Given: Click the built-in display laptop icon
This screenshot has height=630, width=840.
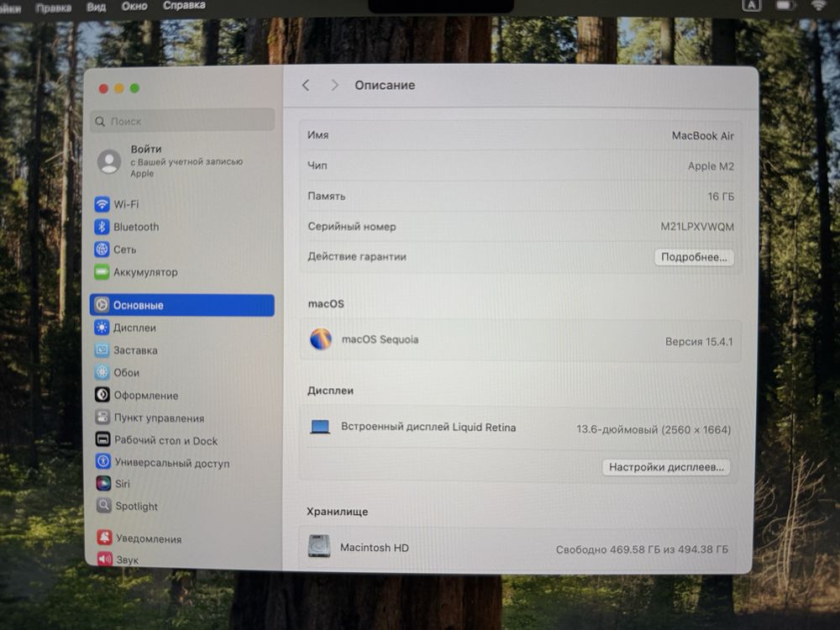Looking at the screenshot, I should click(320, 427).
